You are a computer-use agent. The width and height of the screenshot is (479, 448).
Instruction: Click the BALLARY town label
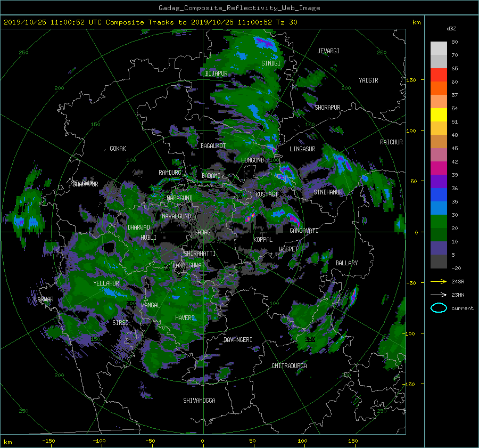pos(346,263)
